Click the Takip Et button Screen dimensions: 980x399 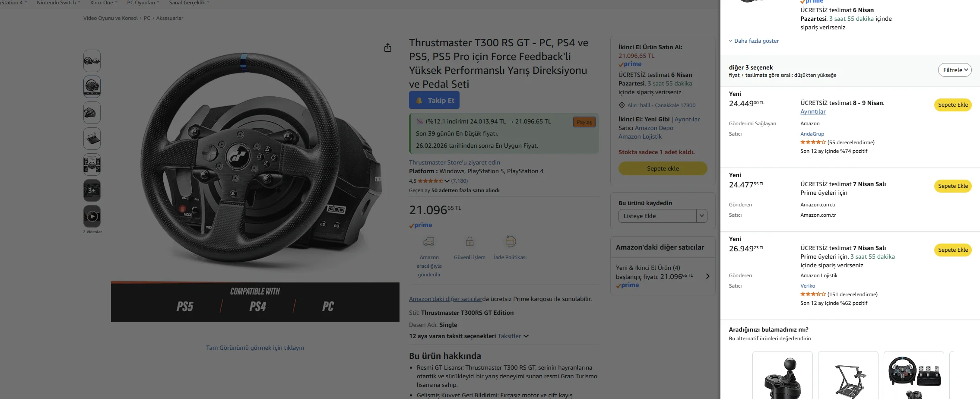tap(434, 100)
